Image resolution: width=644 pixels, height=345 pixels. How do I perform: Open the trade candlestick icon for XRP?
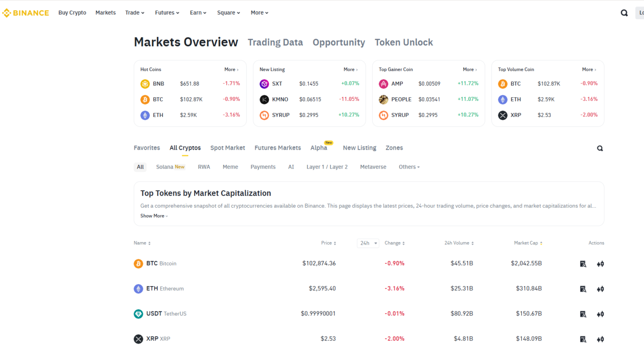(600, 339)
